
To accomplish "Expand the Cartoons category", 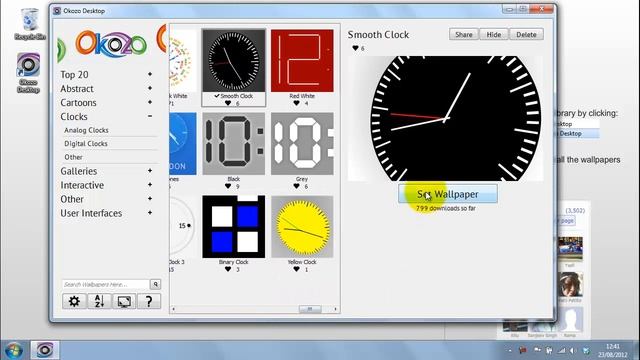I will tap(150, 102).
